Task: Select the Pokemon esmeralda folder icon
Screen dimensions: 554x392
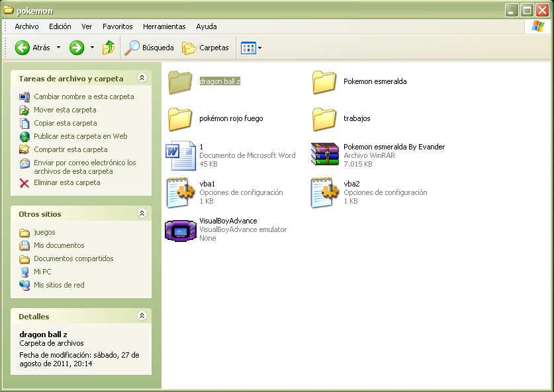Action: click(x=324, y=82)
